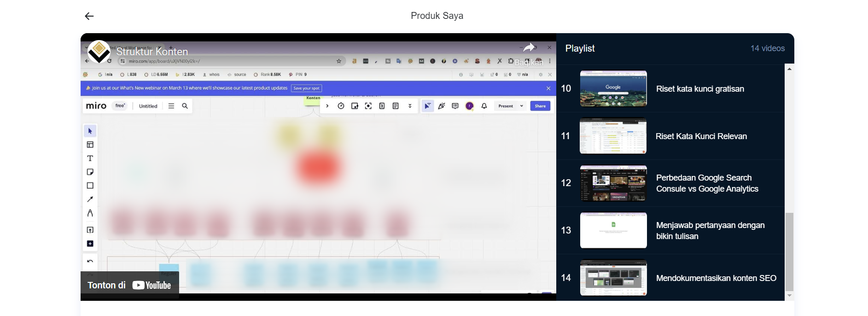
Task: Click the whois item in SEO bar
Action: tap(211, 74)
